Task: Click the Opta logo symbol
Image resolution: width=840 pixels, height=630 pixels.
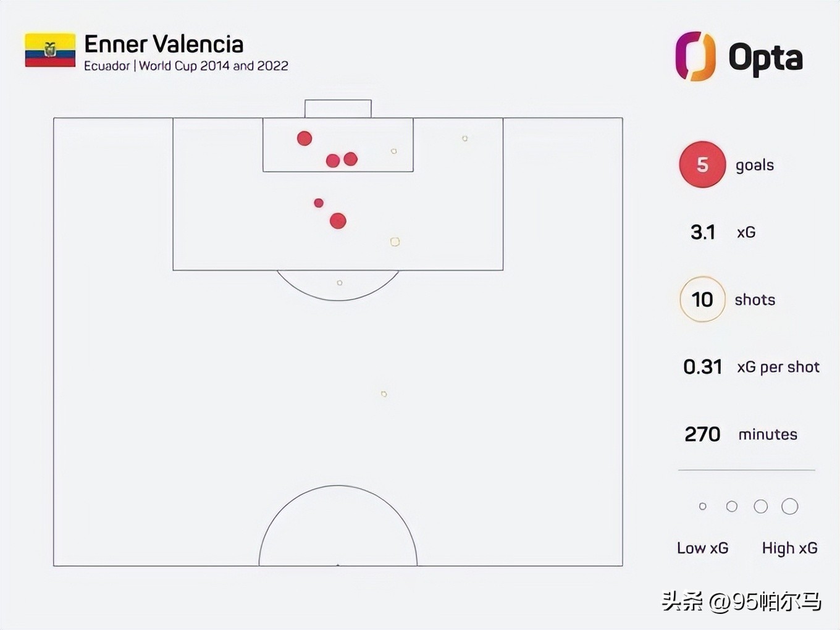Action: tap(695, 57)
